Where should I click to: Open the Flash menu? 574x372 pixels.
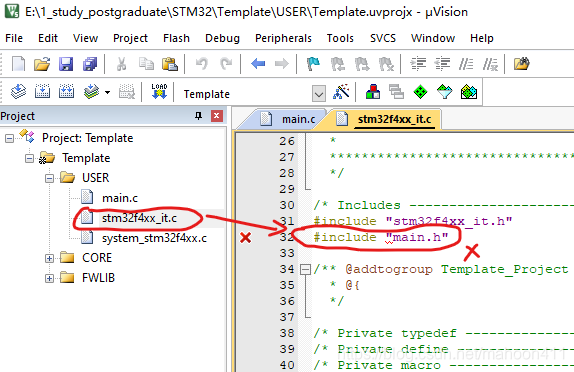[176, 38]
